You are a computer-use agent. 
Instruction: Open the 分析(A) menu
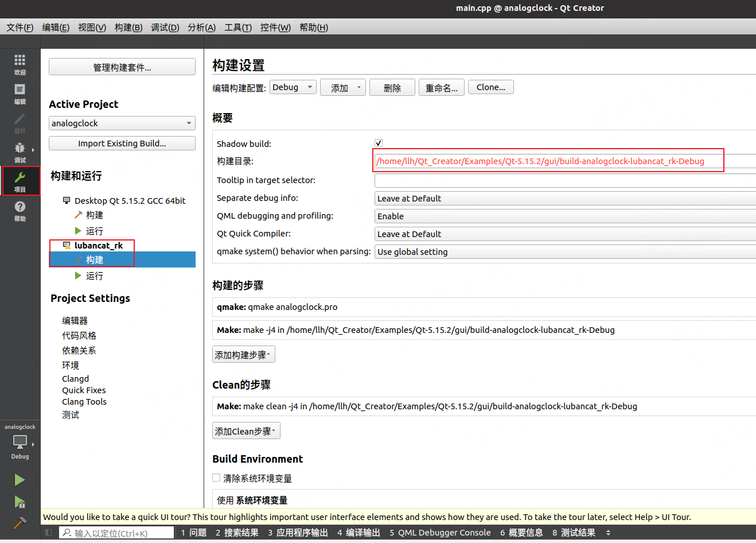pos(201,27)
